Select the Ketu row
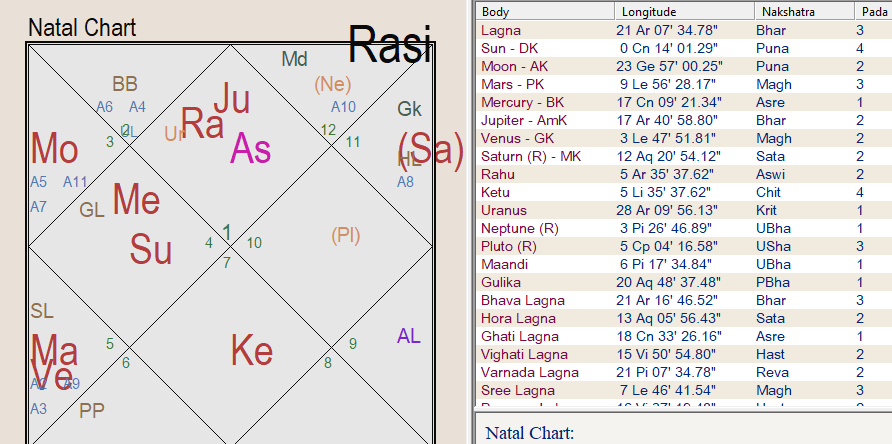892x444 pixels. (684, 192)
